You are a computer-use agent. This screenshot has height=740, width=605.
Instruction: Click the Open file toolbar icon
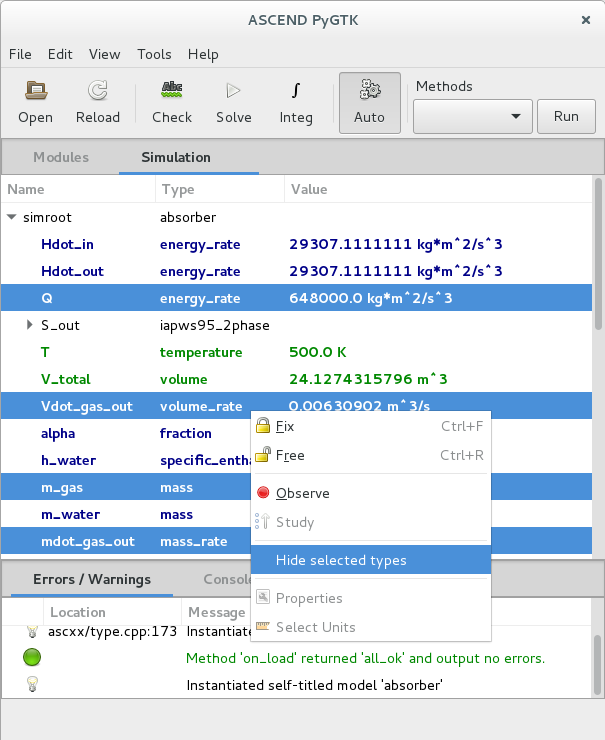(36, 91)
